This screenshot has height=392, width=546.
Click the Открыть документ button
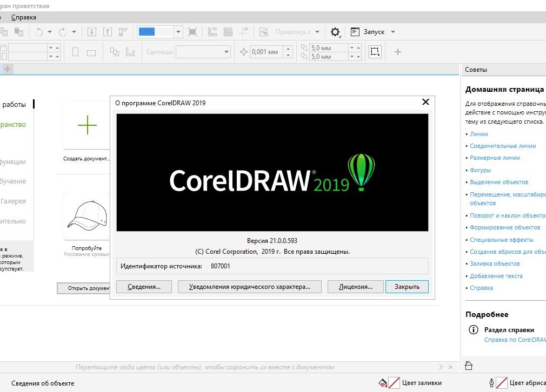(84, 288)
